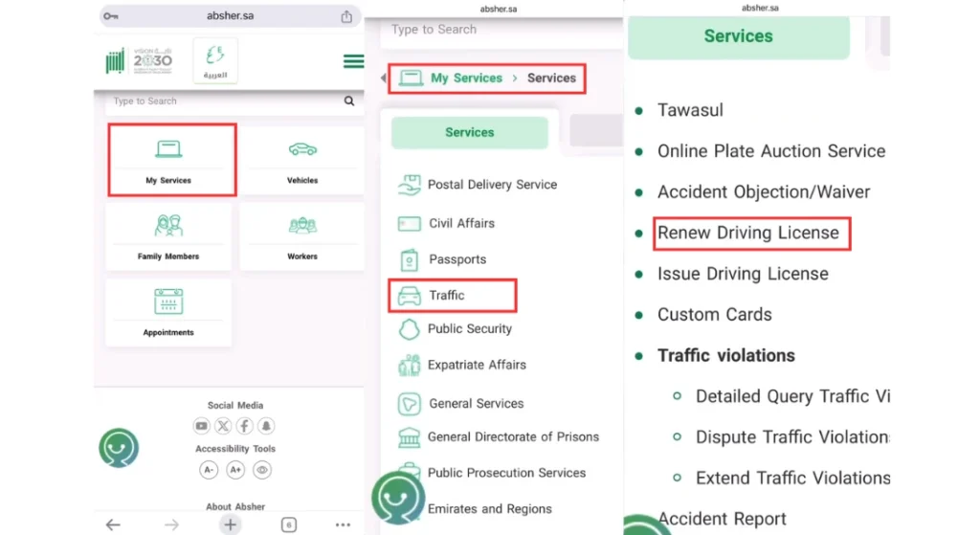The height and width of the screenshot is (535, 980).
Task: Open Issue Driving License
Action: click(x=743, y=274)
